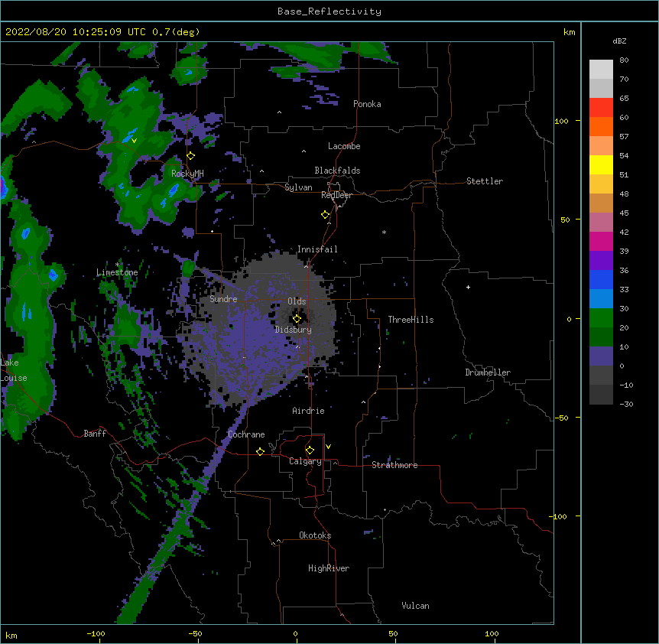Click the 42 dBZ magenta legend swatch

pyautogui.click(x=601, y=241)
